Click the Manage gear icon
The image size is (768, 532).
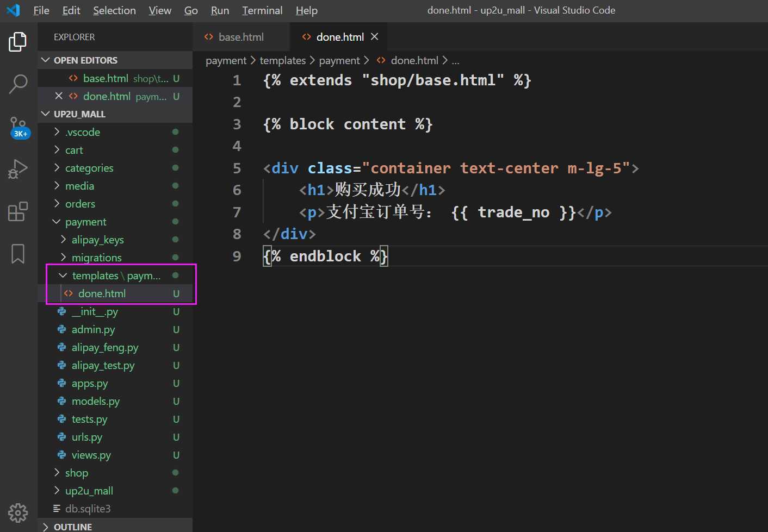pyautogui.click(x=18, y=512)
